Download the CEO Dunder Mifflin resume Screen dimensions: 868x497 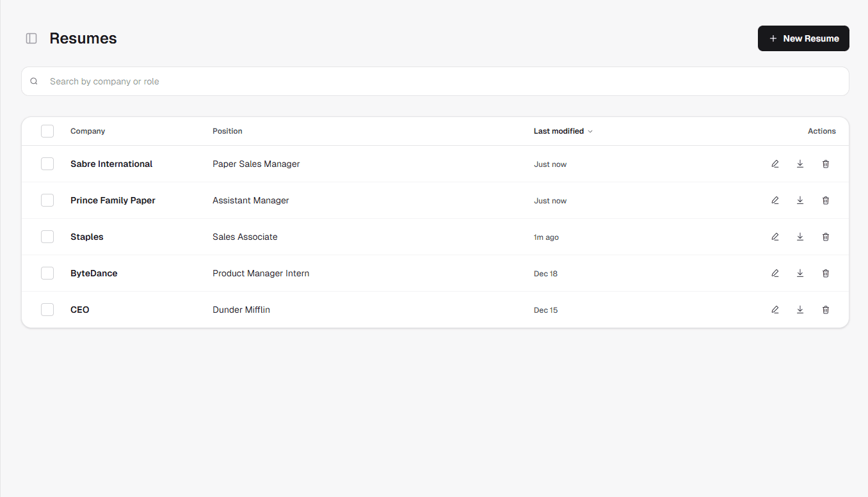click(800, 310)
